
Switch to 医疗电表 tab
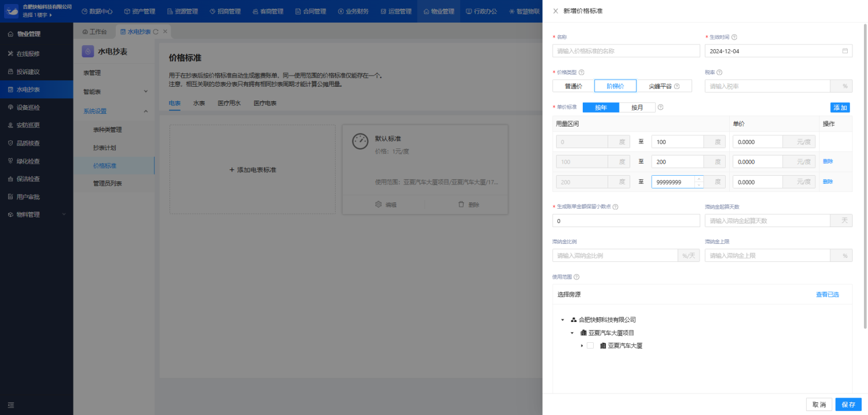pyautogui.click(x=265, y=103)
